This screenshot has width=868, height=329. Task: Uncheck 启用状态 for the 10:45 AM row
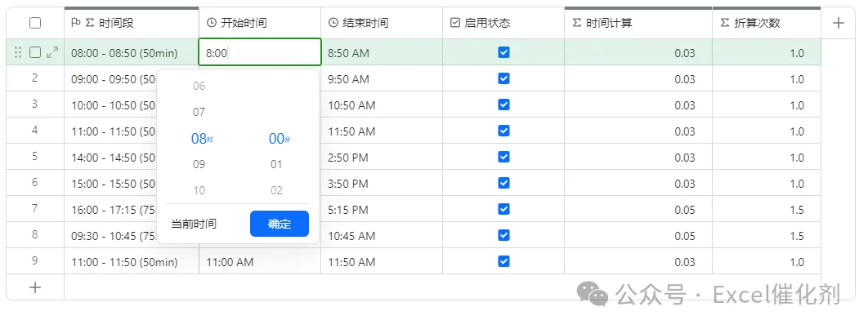[x=503, y=235]
